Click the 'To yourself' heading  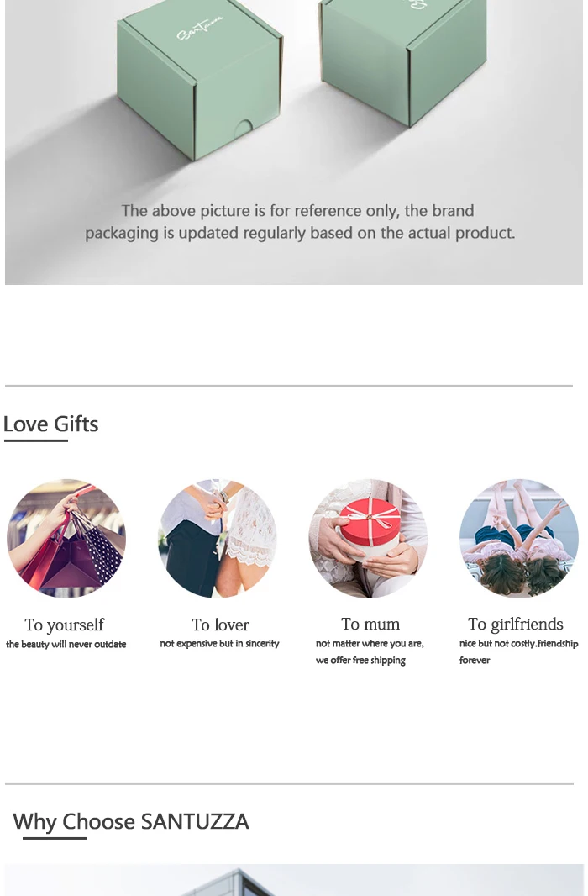point(65,625)
